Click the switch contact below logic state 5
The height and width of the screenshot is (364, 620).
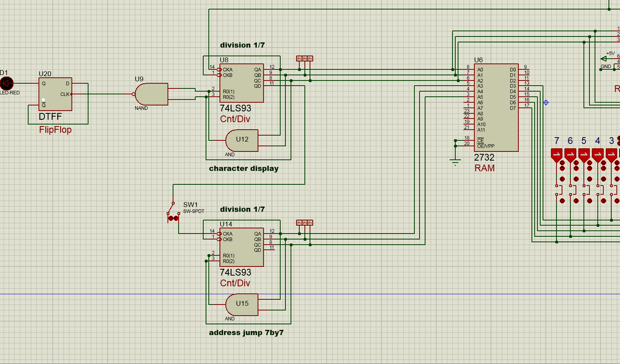point(586,190)
